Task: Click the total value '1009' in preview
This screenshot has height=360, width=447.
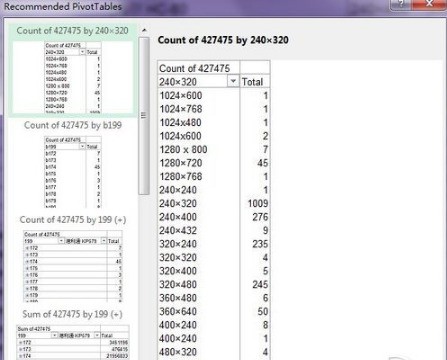Action: [x=258, y=203]
